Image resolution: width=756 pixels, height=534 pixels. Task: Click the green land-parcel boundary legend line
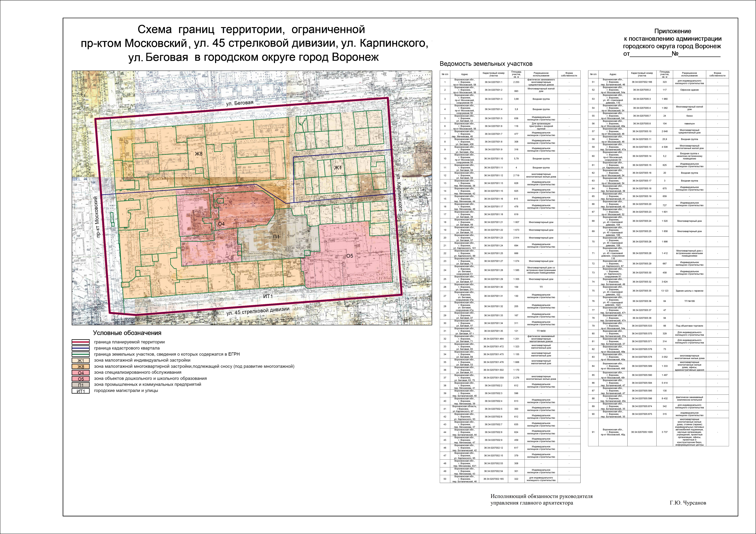(81, 354)
